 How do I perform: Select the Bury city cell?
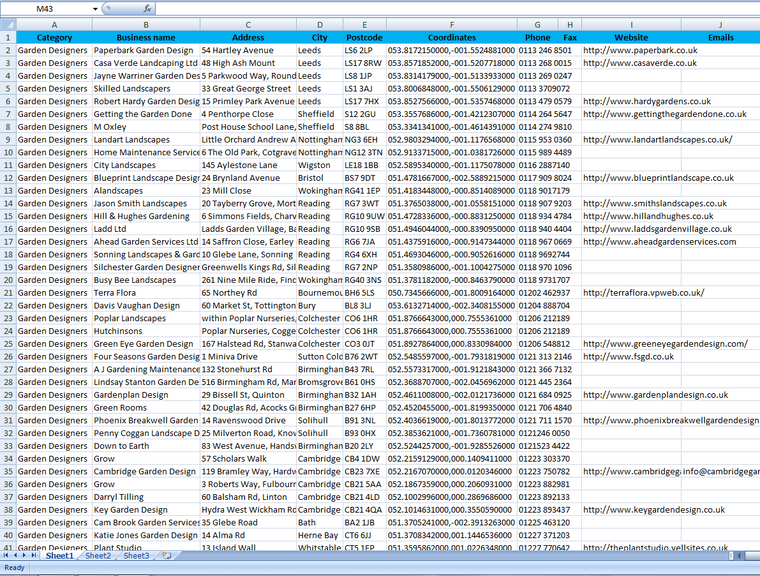pyautogui.click(x=320, y=305)
